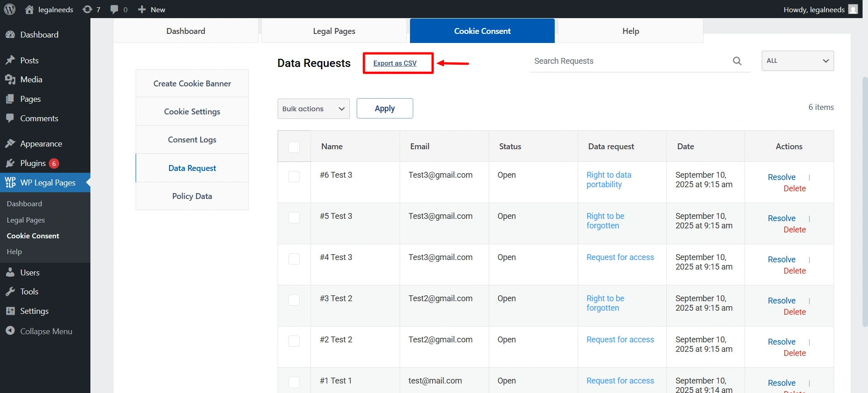Switch to the Legal Pages tab
This screenshot has height=393, width=868.
[x=334, y=31]
